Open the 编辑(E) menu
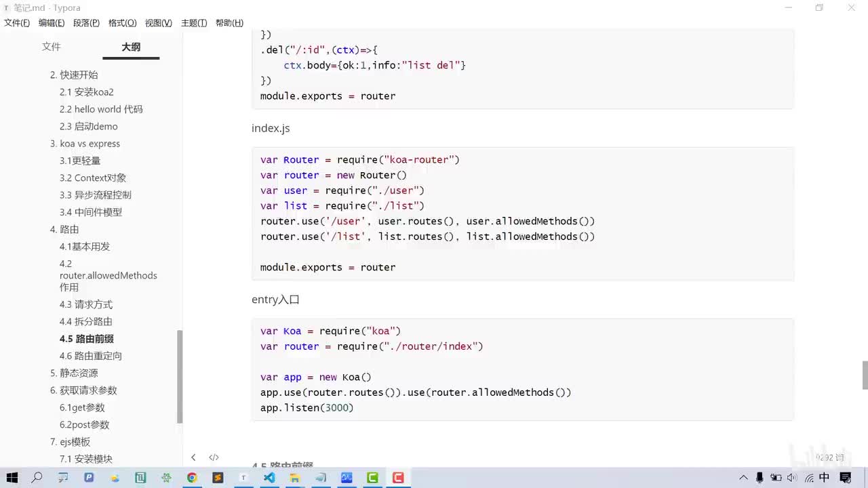Screen dimensions: 868x488 [x=52, y=23]
